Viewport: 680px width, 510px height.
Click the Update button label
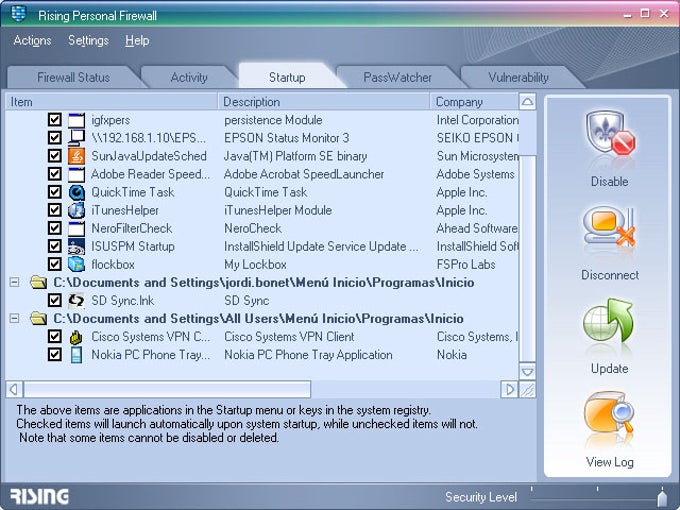(609, 369)
